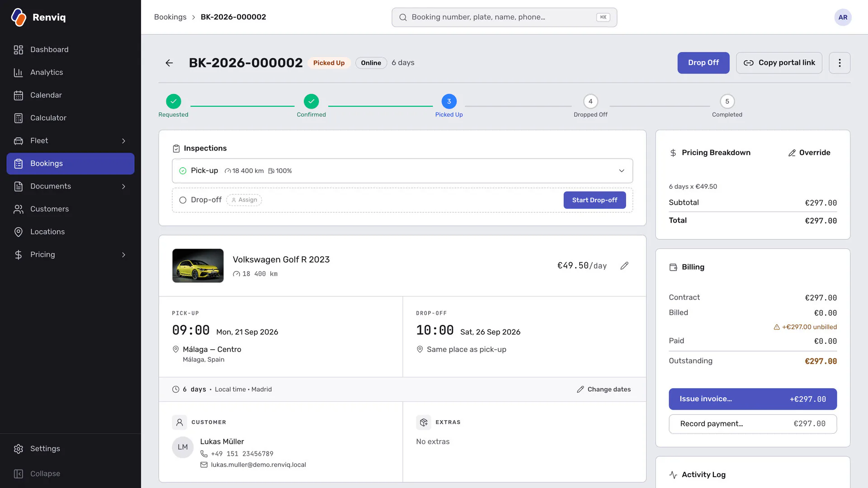Click the Dropped Off step 4 marker
This screenshot has width=868, height=488.
click(x=590, y=101)
